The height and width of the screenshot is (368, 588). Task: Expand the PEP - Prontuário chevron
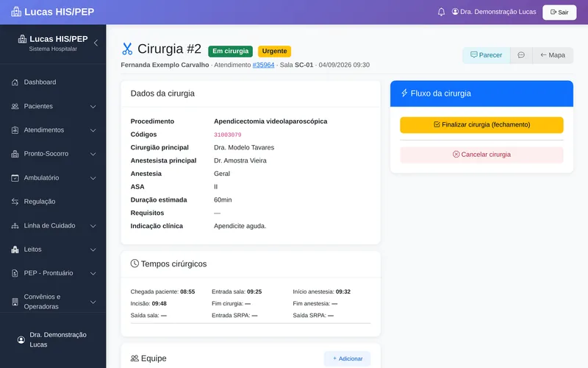pyautogui.click(x=93, y=273)
